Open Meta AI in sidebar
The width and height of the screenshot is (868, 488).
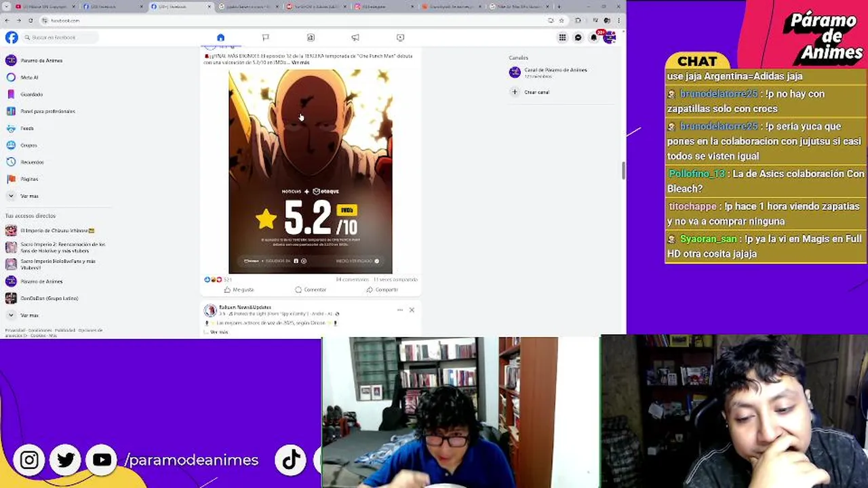[x=22, y=77]
